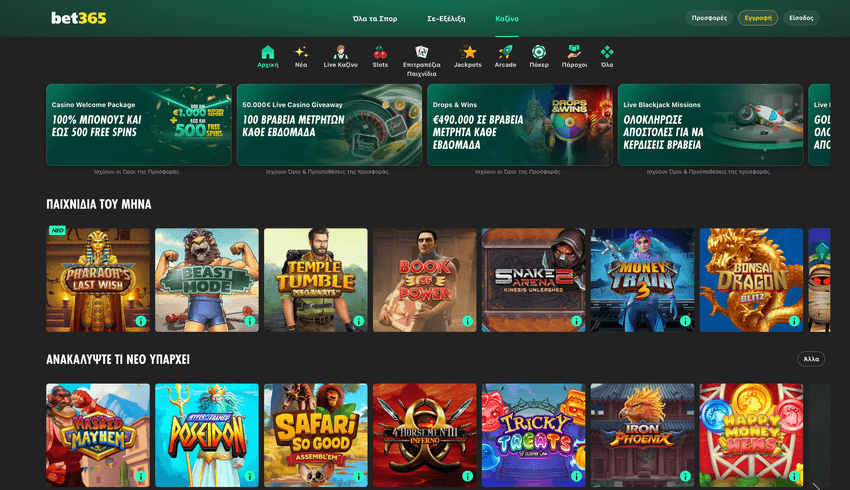Viewport: 850px width, 490px height.
Task: Open Live Blackjack Missions banner
Action: tap(710, 125)
